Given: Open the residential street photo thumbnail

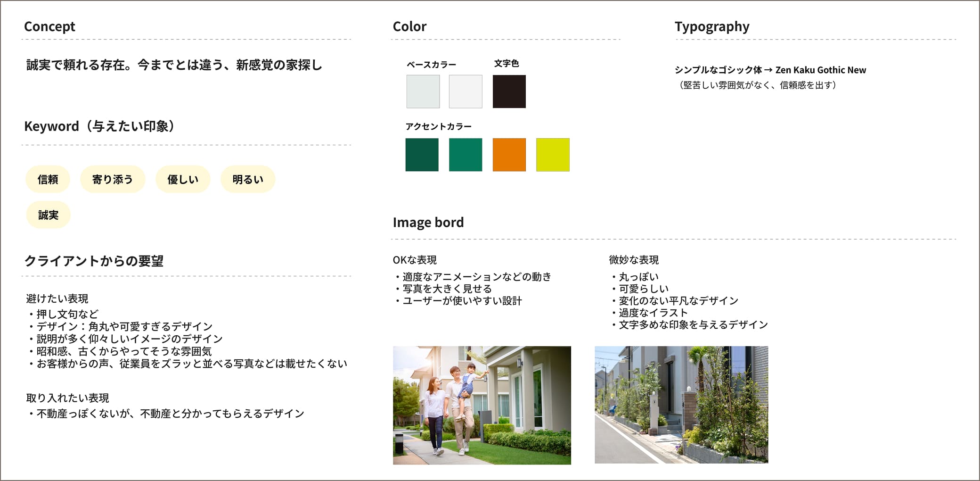Looking at the screenshot, I should pyautogui.click(x=681, y=405).
